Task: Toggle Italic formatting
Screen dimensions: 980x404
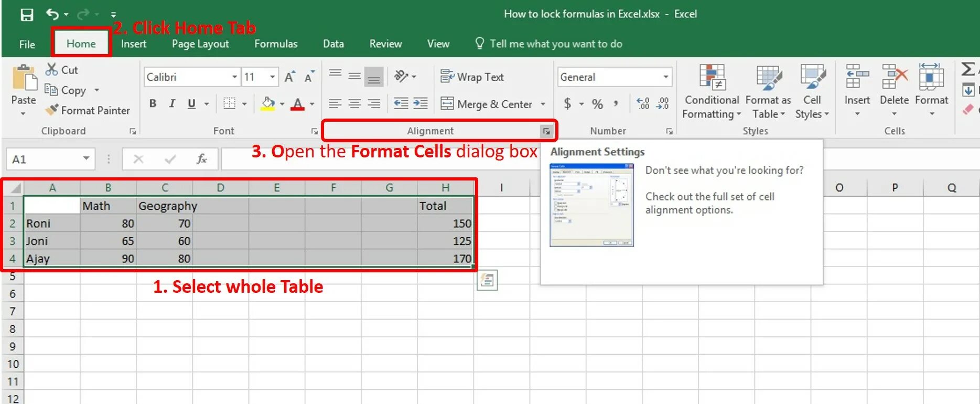Action: tap(171, 103)
